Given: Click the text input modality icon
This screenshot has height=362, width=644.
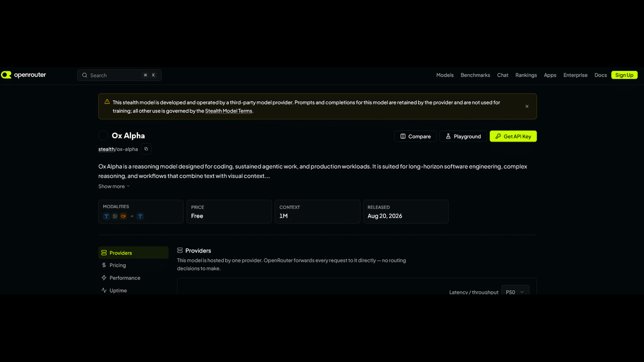Looking at the screenshot, I should [x=106, y=216].
